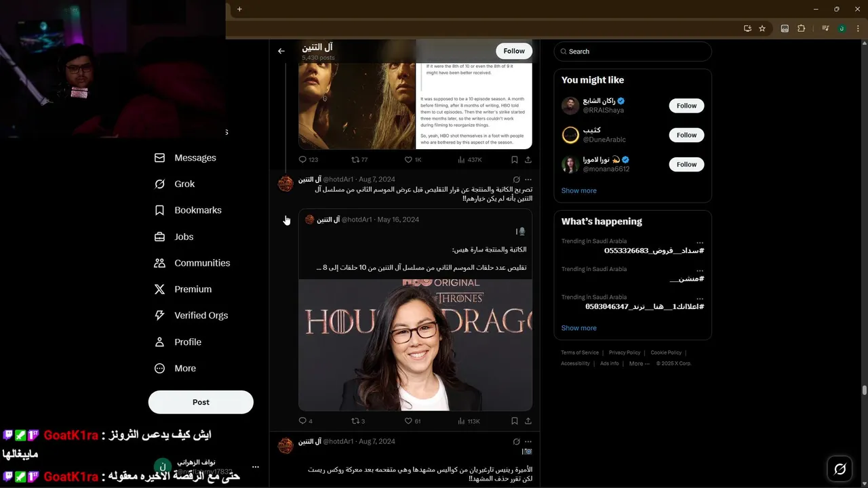
Task: Open Terms of Service link
Action: point(580,352)
